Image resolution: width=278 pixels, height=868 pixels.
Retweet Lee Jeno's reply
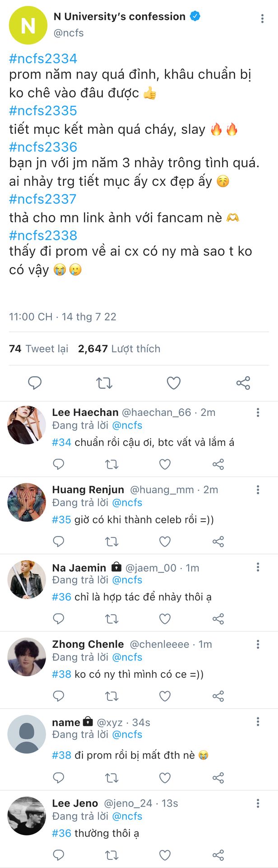[x=111, y=855]
